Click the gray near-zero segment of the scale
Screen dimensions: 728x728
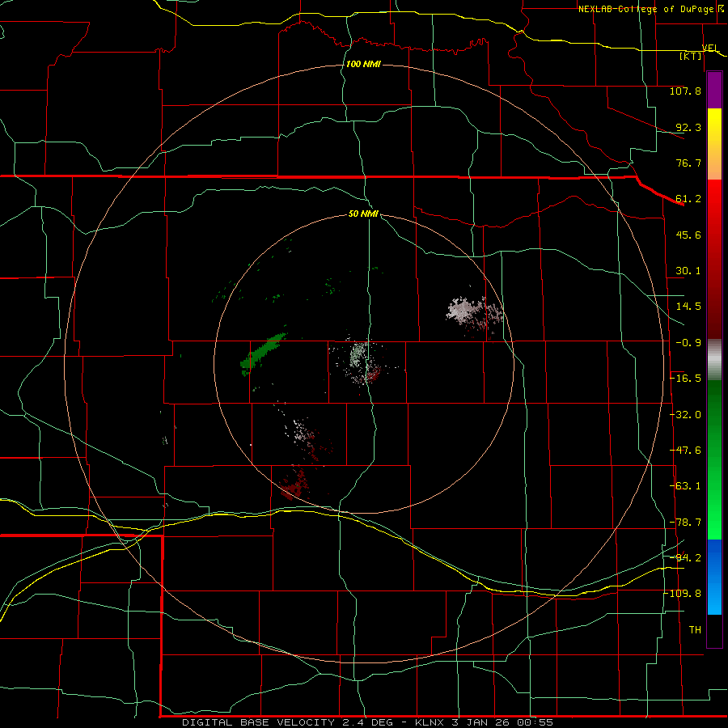pyautogui.click(x=714, y=360)
